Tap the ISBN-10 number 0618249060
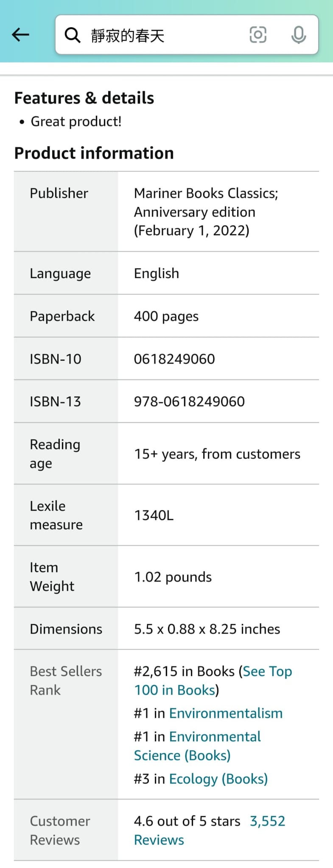This screenshot has height=868, width=333. tap(174, 359)
